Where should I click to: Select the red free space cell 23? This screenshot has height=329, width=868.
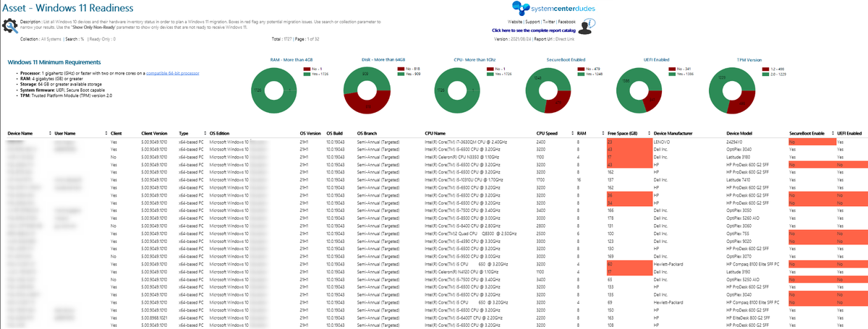tap(629, 142)
